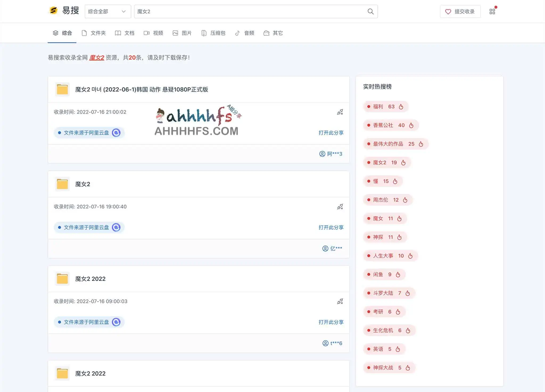Image resolution: width=545 pixels, height=392 pixels.
Task: Click the folder icon of 魔女2 2022 result
Action: (x=62, y=278)
